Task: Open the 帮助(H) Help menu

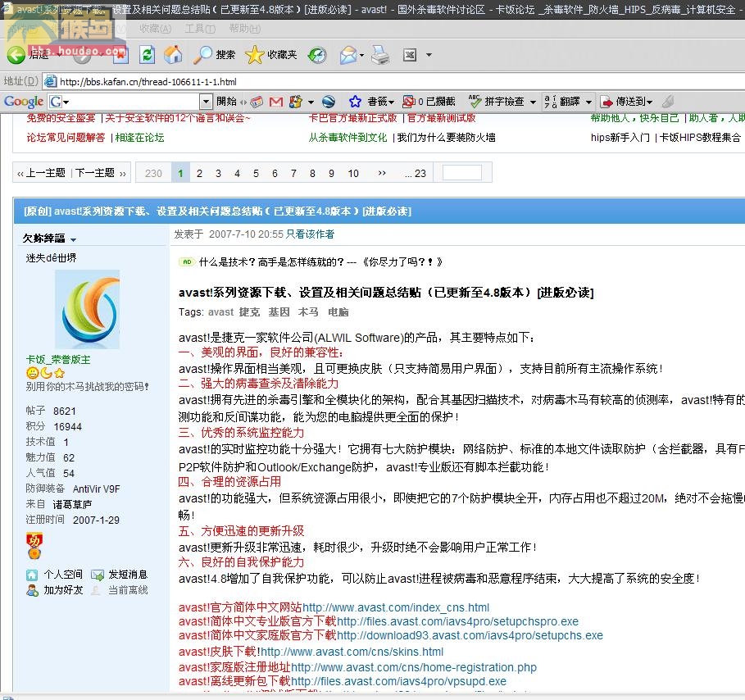Action: pos(245,29)
